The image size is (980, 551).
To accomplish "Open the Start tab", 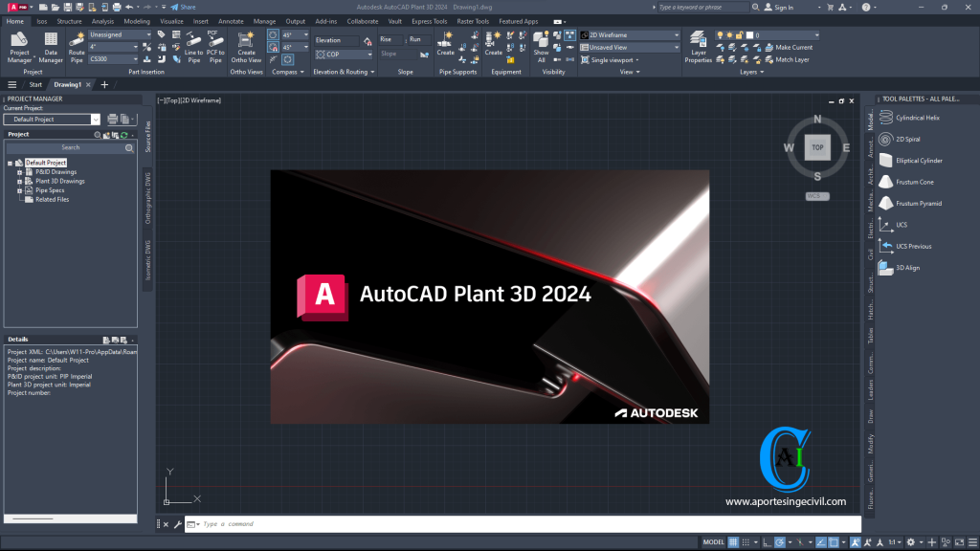I will coord(36,83).
